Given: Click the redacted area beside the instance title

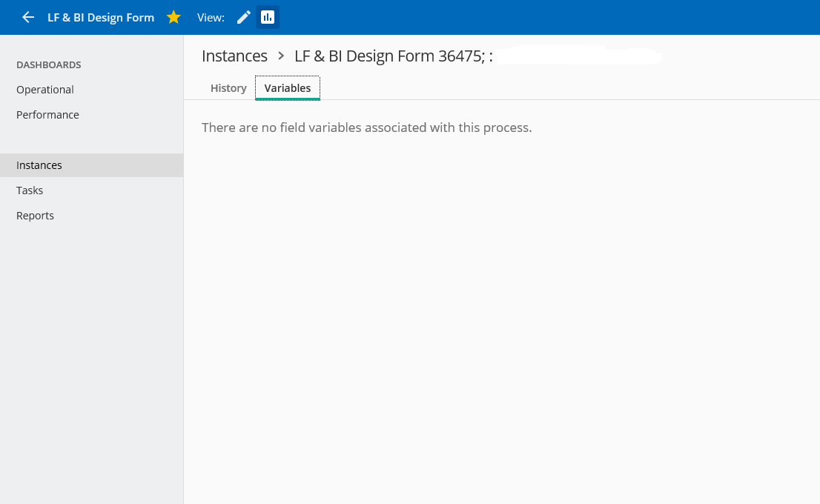Looking at the screenshot, I should click(x=578, y=56).
